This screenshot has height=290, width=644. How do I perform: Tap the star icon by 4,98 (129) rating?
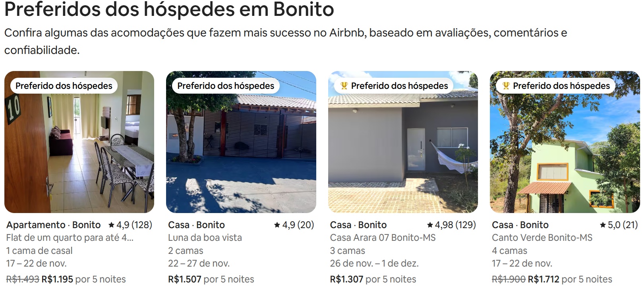(x=430, y=225)
